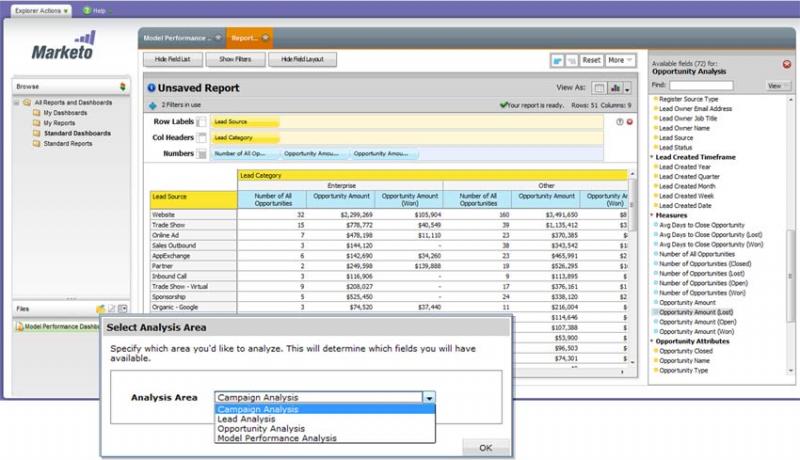Toggle the Row Labels checkbox icon

(x=202, y=122)
